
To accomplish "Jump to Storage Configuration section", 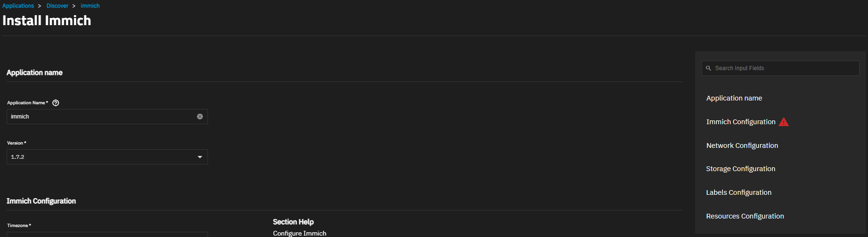I will 741,169.
